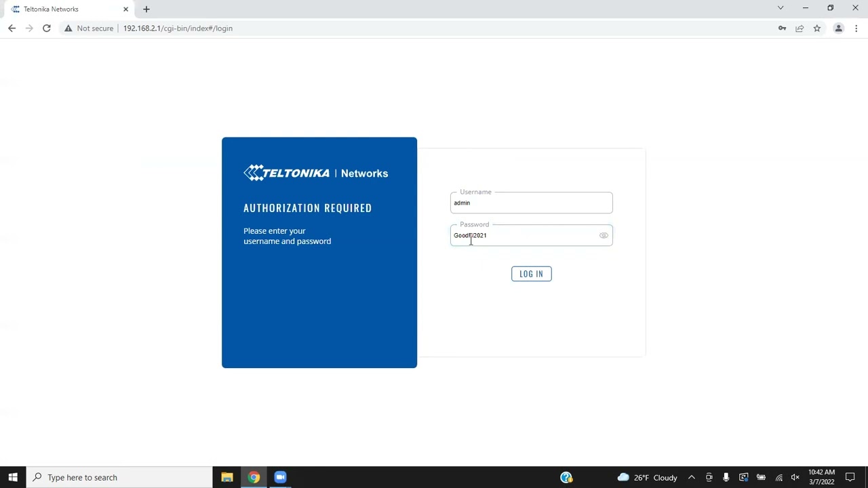868x488 pixels.
Task: Click the AUTHORIZATION REQUIRED heading
Action: click(x=308, y=208)
